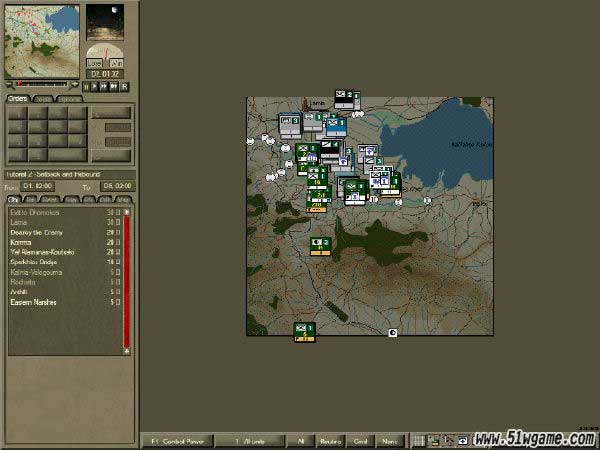This screenshot has width=600, height=450.
Task: Click the objective list scroll down arrow
Action: (x=127, y=351)
